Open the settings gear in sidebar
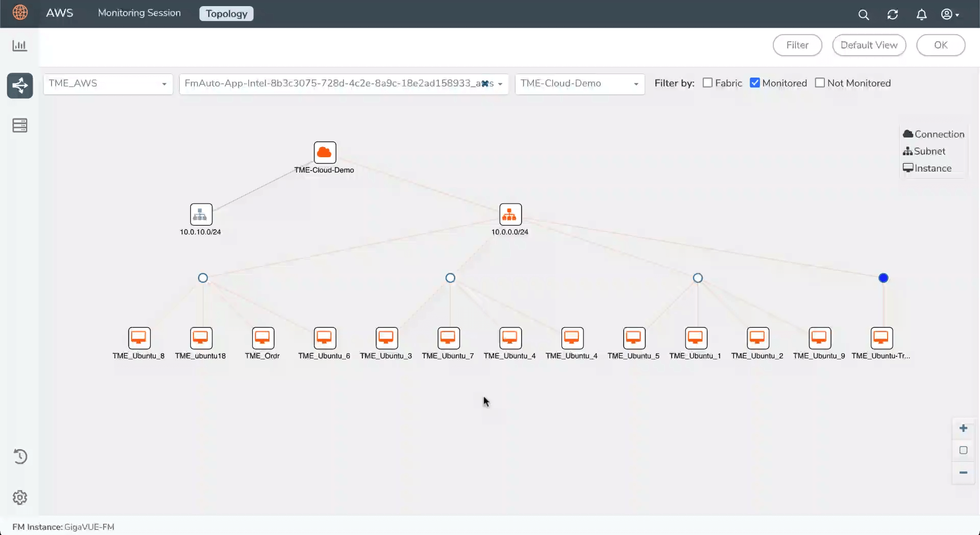980x535 pixels. [x=19, y=497]
